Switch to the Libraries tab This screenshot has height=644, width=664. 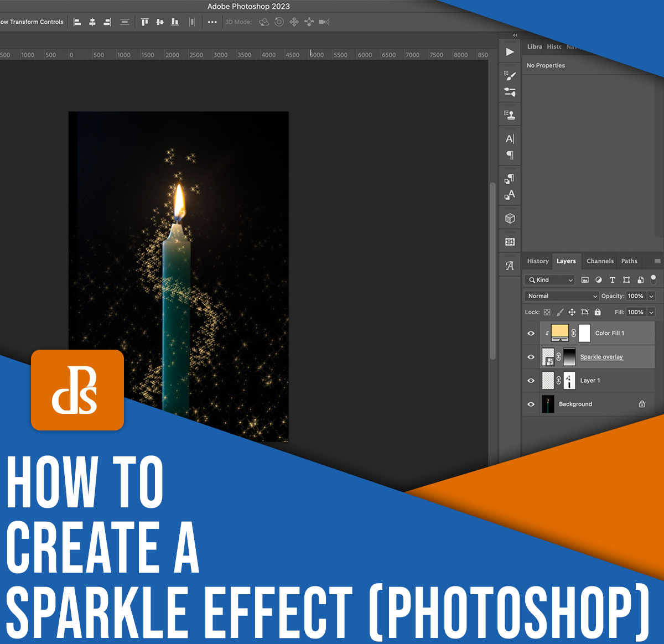point(535,47)
